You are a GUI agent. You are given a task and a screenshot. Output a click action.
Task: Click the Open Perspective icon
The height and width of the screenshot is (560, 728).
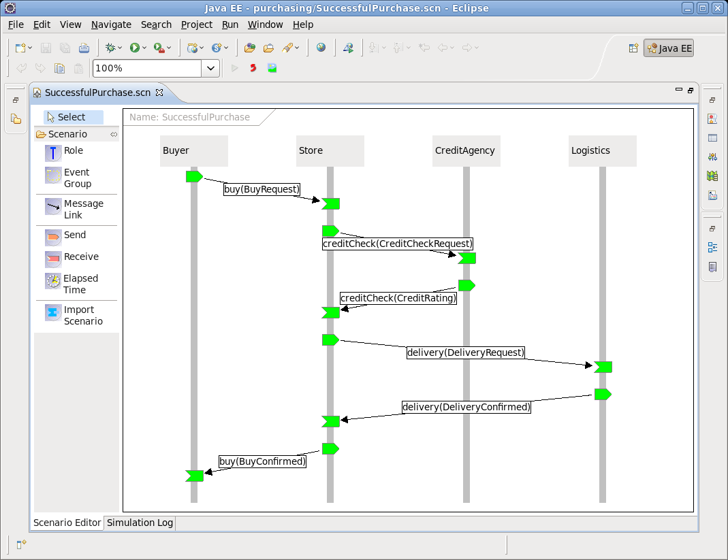tap(633, 48)
